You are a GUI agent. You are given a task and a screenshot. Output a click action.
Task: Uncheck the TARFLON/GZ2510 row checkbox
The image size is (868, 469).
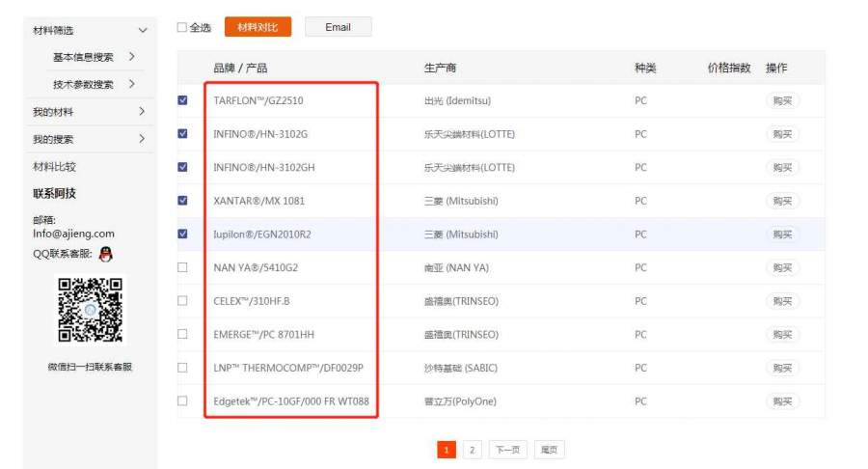(182, 100)
